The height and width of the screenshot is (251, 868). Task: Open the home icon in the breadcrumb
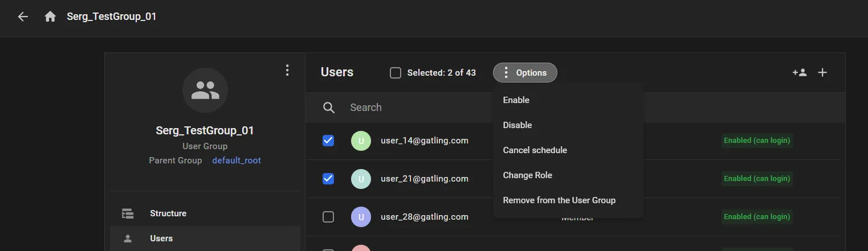pyautogui.click(x=50, y=17)
